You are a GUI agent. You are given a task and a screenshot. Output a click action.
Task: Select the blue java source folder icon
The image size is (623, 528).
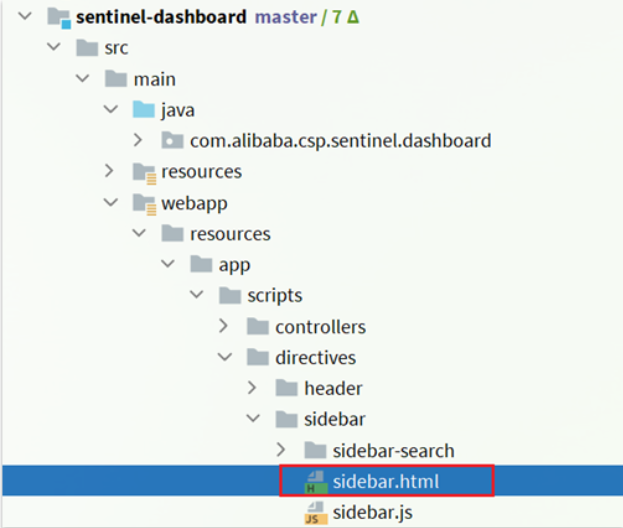pos(143,110)
